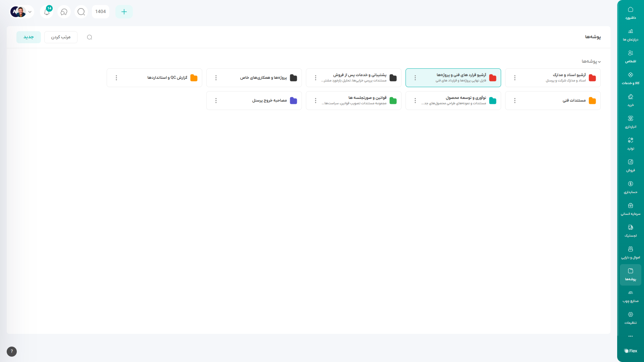Image resolution: width=644 pixels, height=362 pixels.
Task: Select سرمایه انسانی in sidebar menu
Action: [x=630, y=209]
